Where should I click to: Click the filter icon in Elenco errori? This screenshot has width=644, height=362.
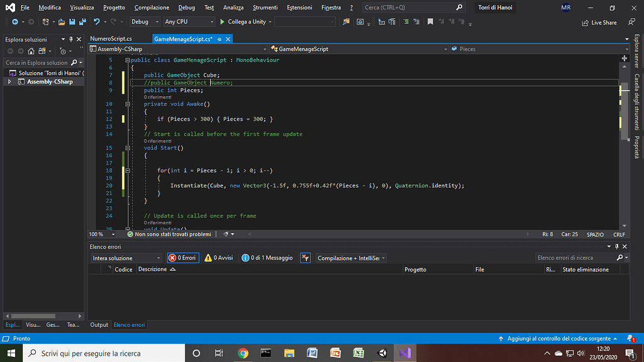tap(306, 258)
